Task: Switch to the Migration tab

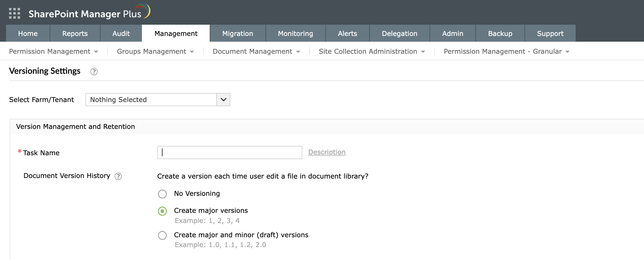Action: [x=238, y=33]
